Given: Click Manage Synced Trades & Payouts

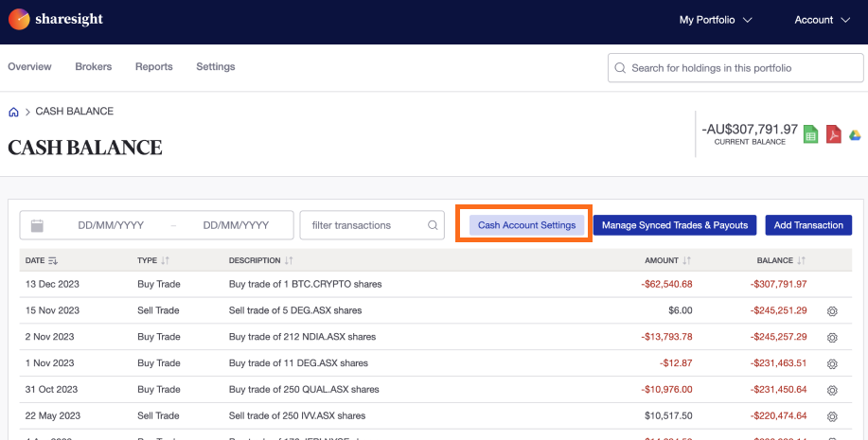Looking at the screenshot, I should point(675,225).
